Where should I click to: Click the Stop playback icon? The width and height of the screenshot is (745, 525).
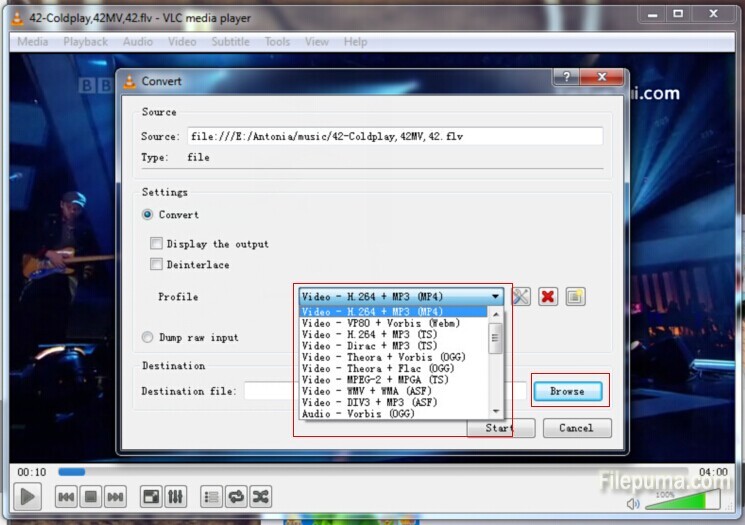coord(90,496)
